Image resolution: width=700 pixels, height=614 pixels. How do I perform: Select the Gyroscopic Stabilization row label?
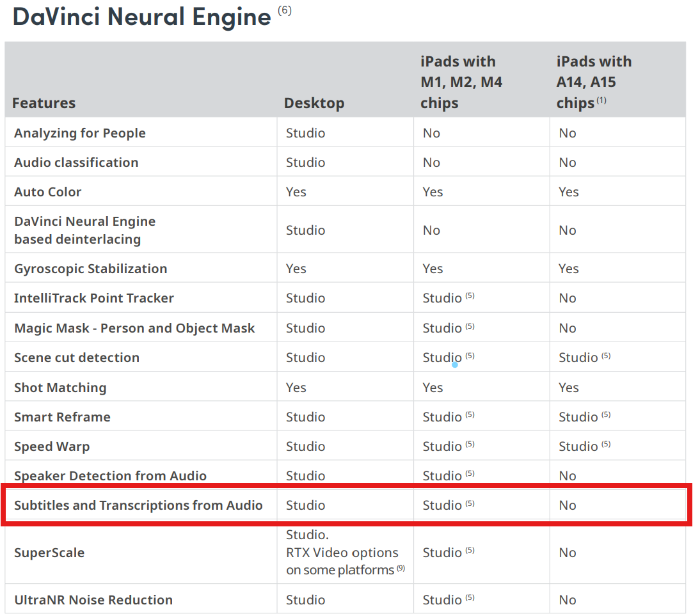tap(91, 269)
